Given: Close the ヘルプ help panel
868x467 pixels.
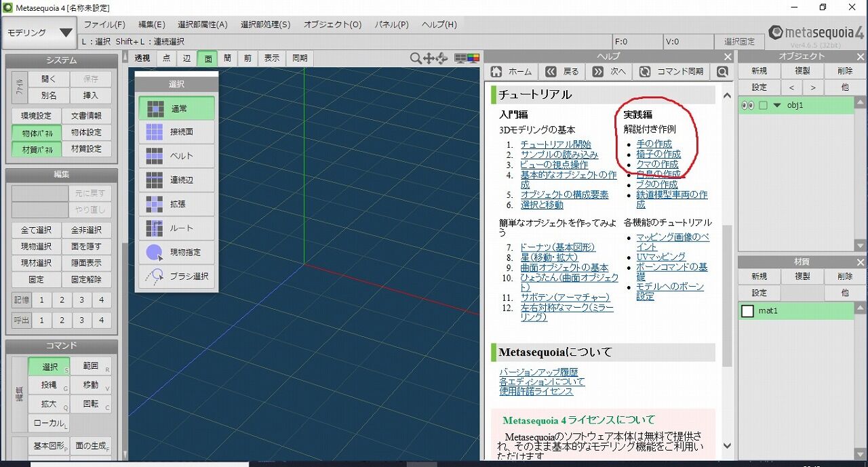Looking at the screenshot, I should tap(728, 57).
